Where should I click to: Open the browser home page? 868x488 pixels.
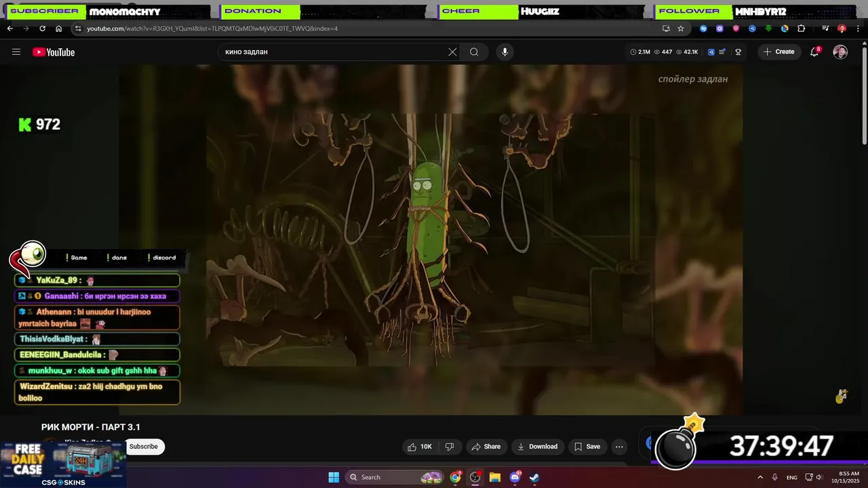pos(59,28)
